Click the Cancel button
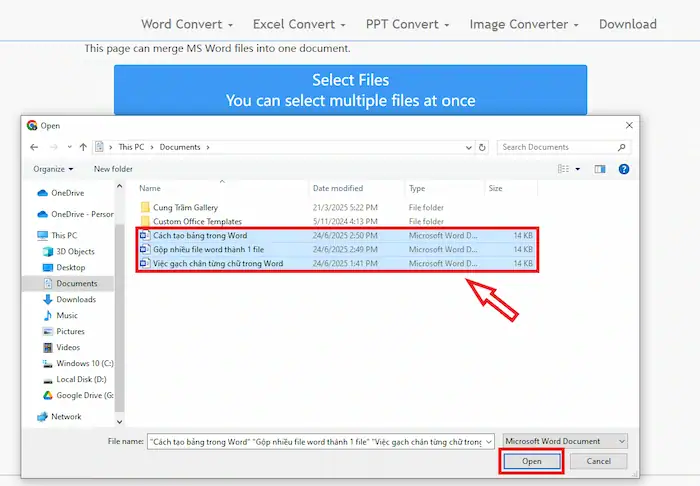This screenshot has width=700, height=486. [598, 461]
